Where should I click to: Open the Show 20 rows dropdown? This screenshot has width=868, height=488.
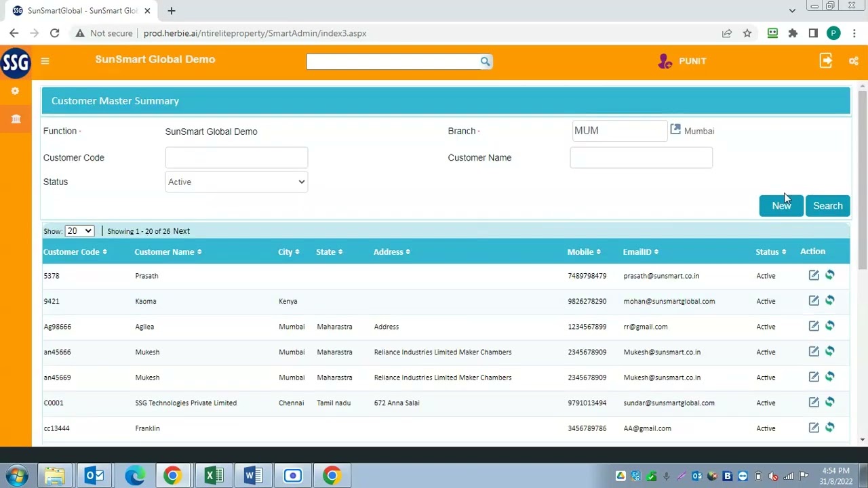tap(79, 231)
